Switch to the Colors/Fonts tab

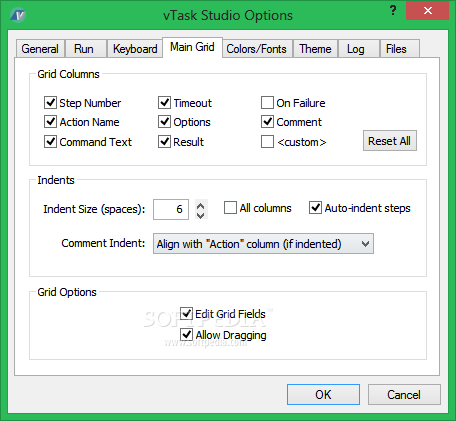tap(257, 49)
